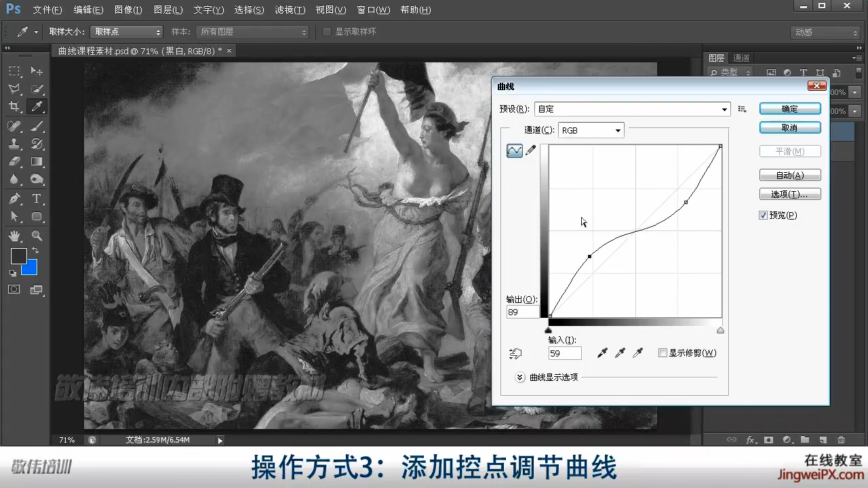
Task: Toggle Quick Mask mode
Action: [14, 289]
